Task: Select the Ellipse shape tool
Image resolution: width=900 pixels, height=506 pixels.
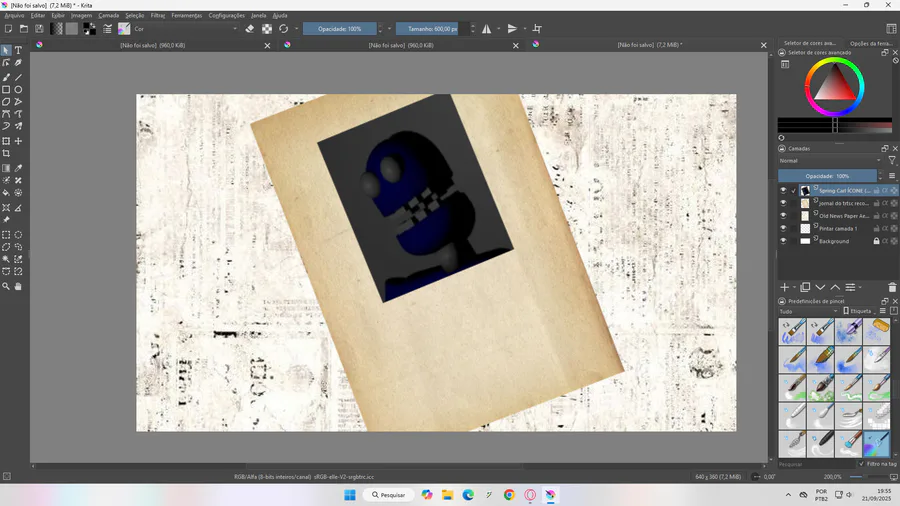Action: point(18,89)
